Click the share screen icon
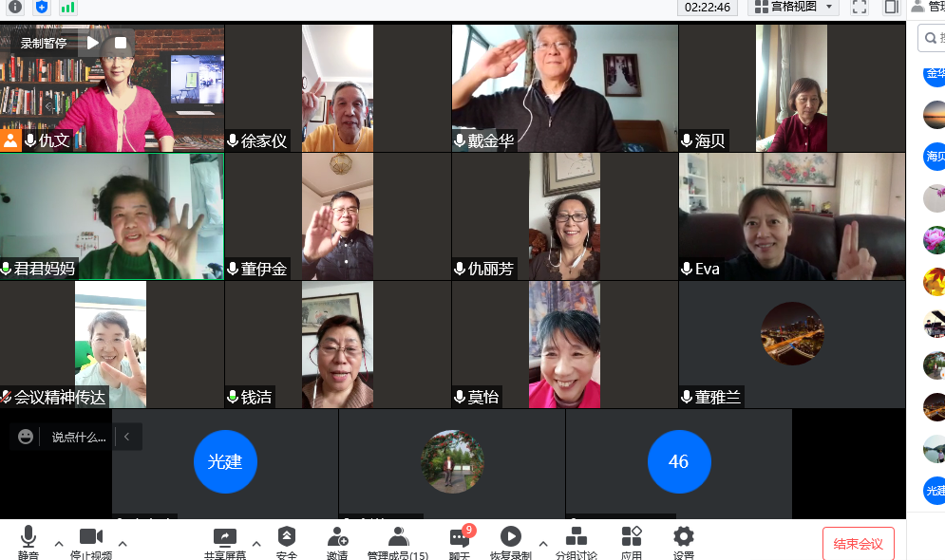The width and height of the screenshot is (945, 560). 224,541
